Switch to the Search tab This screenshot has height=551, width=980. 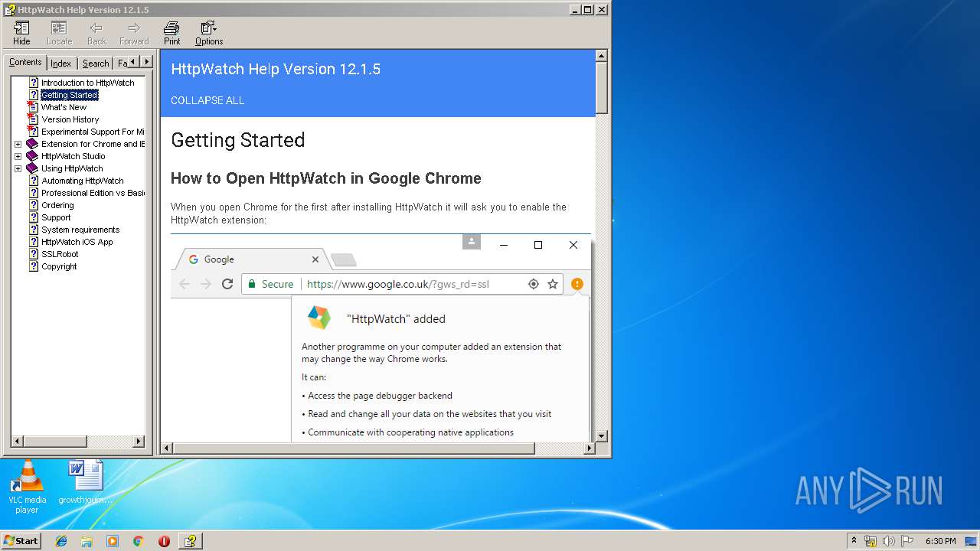click(x=96, y=64)
